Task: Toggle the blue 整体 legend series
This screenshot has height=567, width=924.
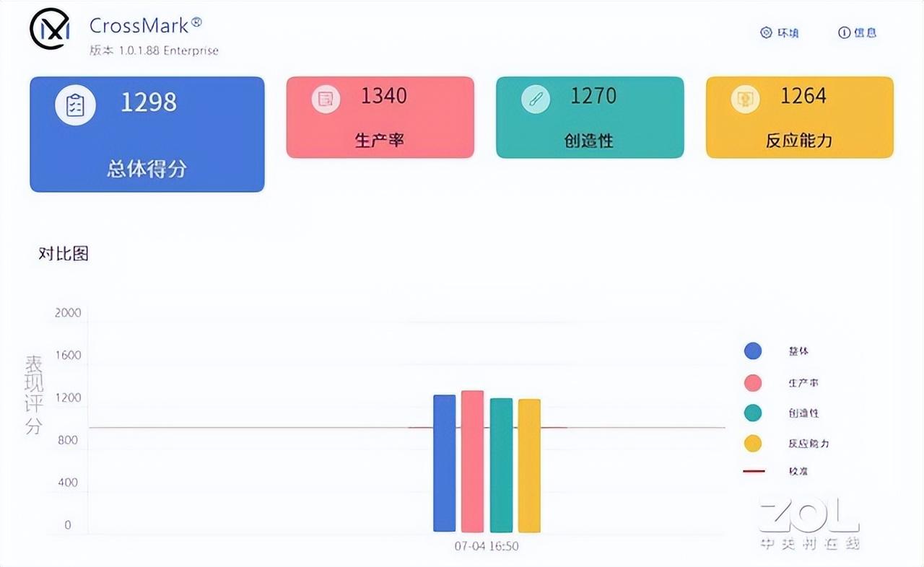Action: pyautogui.click(x=753, y=351)
